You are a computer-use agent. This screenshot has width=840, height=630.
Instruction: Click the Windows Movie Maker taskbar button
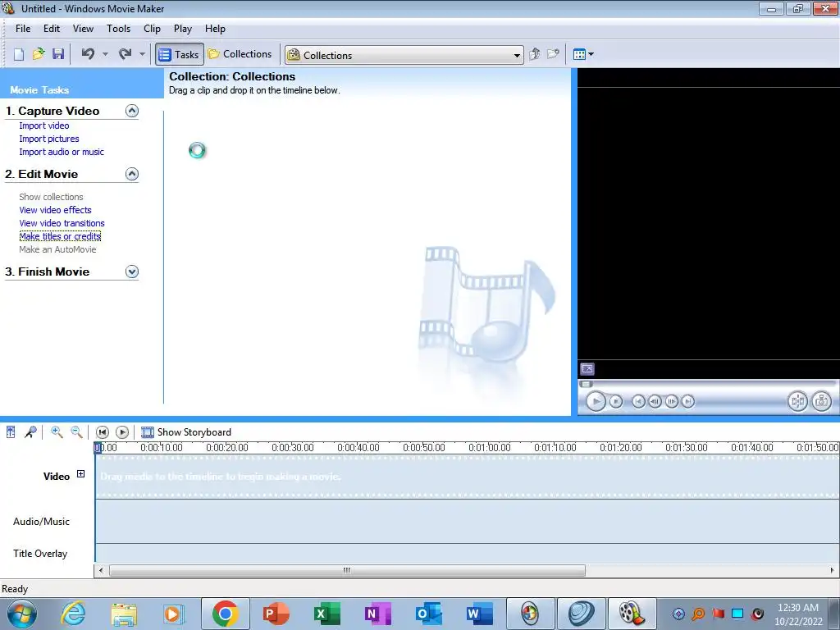click(x=632, y=614)
